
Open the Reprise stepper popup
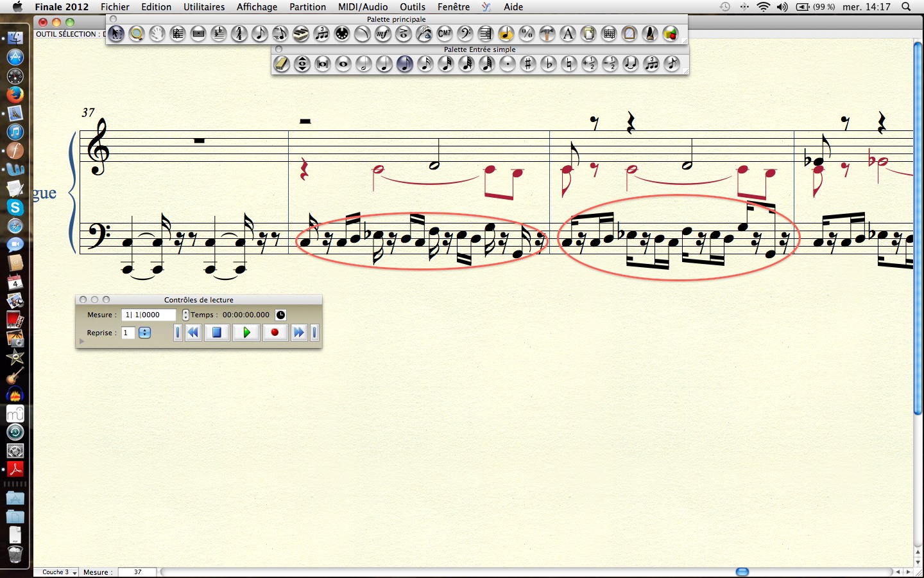click(x=145, y=333)
